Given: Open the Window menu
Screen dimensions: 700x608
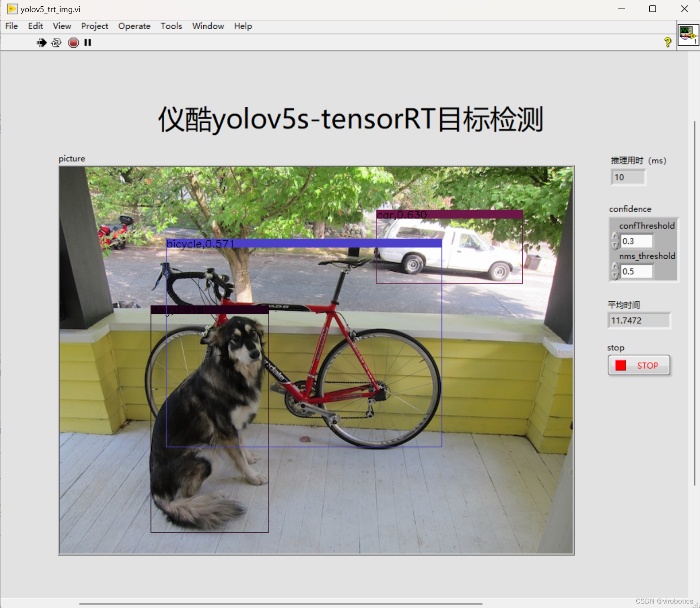Looking at the screenshot, I should click(208, 26).
